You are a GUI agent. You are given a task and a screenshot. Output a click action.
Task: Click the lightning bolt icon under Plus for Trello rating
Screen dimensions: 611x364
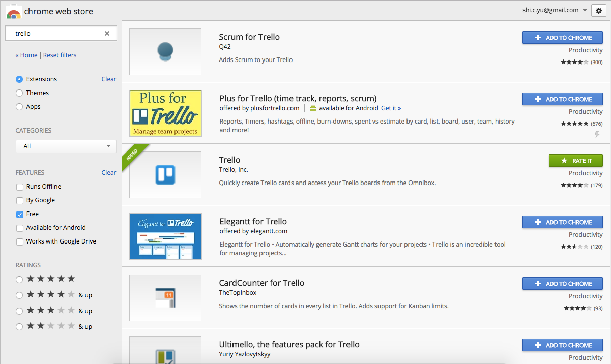(598, 134)
